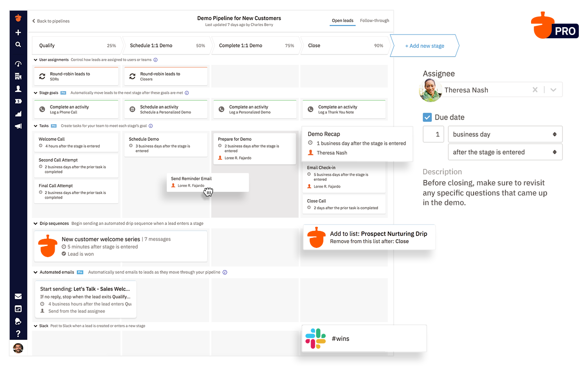Collapse the Drip sequences section

[x=36, y=224]
